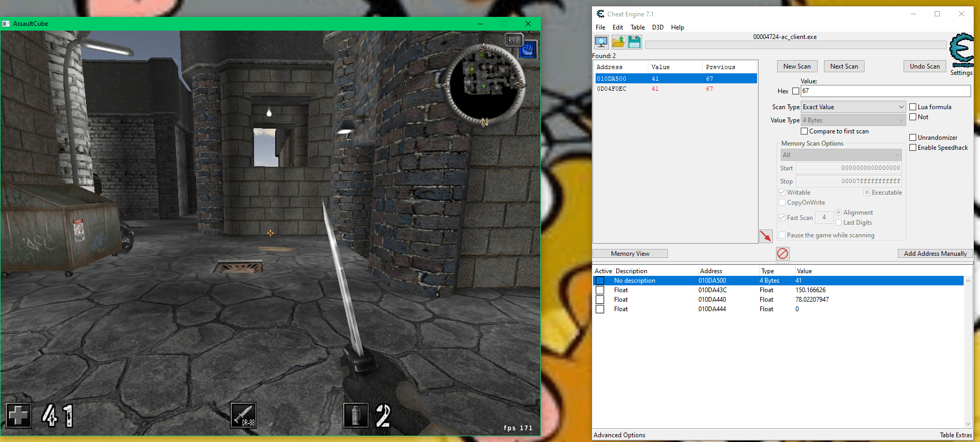
Task: Click the Type column header in address table
Action: (777, 271)
